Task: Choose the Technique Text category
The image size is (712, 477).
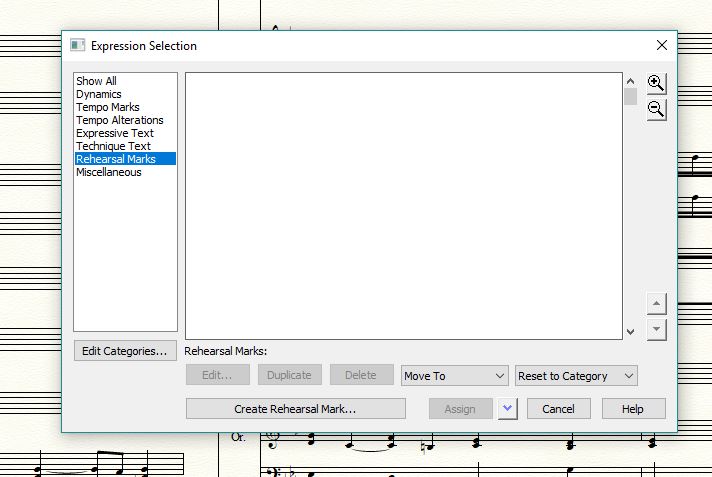Action: pyautogui.click(x=113, y=146)
